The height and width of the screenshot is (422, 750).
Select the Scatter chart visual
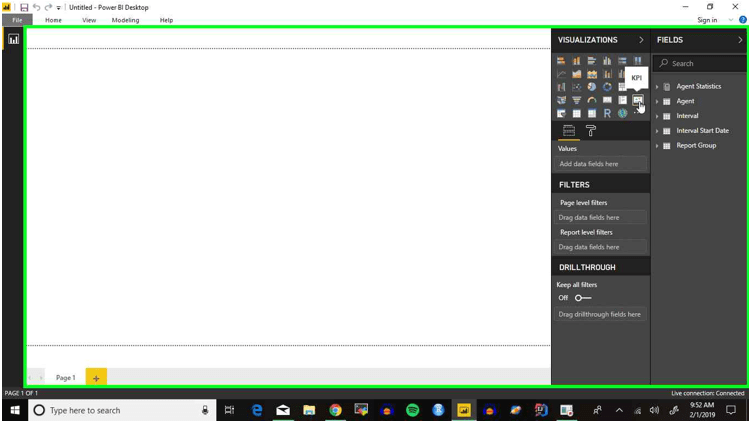(x=576, y=87)
